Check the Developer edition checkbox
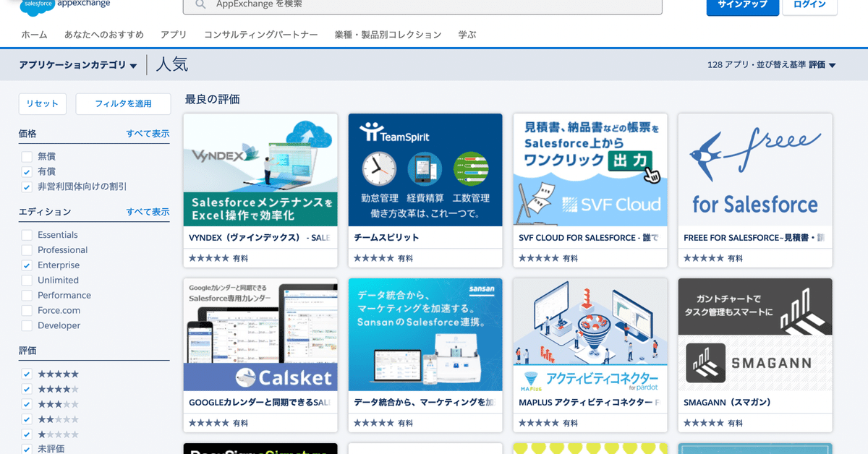Viewport: 868px width, 454px height. [27, 326]
